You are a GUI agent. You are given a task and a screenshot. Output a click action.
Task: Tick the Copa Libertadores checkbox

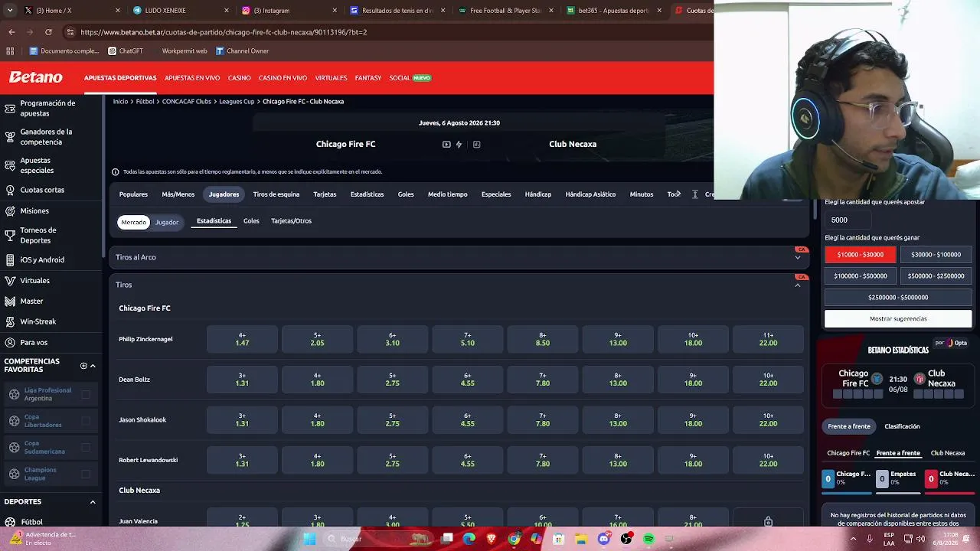86,421
